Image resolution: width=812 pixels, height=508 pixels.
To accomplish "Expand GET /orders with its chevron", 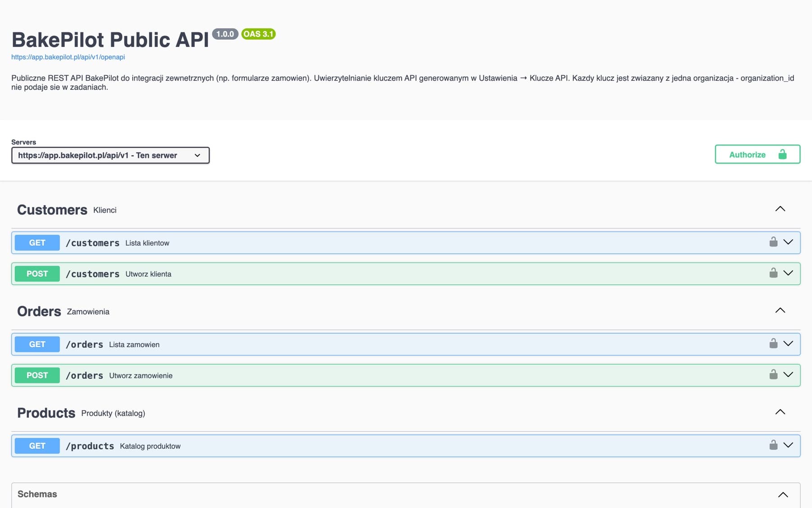I will [788, 344].
